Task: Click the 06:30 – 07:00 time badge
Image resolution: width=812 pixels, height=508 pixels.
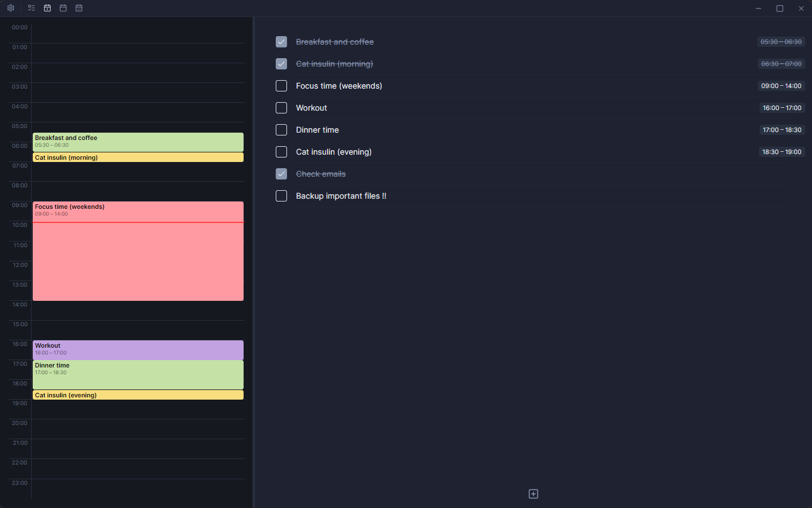Action: pyautogui.click(x=781, y=64)
